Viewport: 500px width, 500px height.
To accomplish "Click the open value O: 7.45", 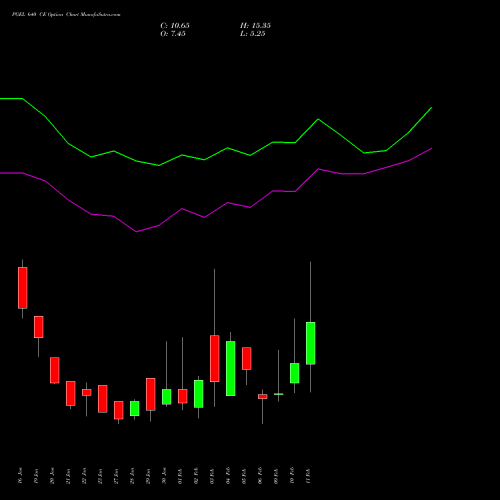I will (x=173, y=34).
